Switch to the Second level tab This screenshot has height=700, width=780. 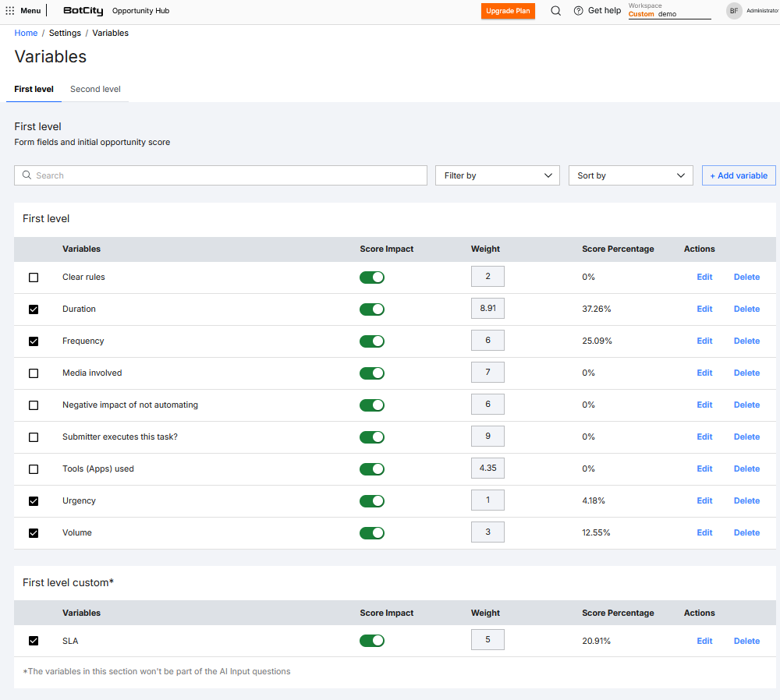coord(95,89)
